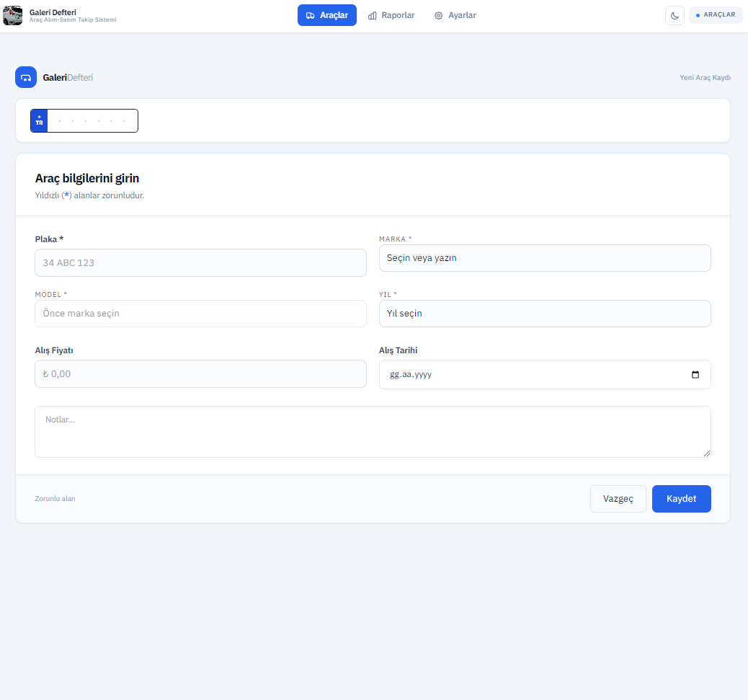Viewport: 748px width, 700px height.
Task: Click the Alış Fiyatı price field
Action: 200,374
